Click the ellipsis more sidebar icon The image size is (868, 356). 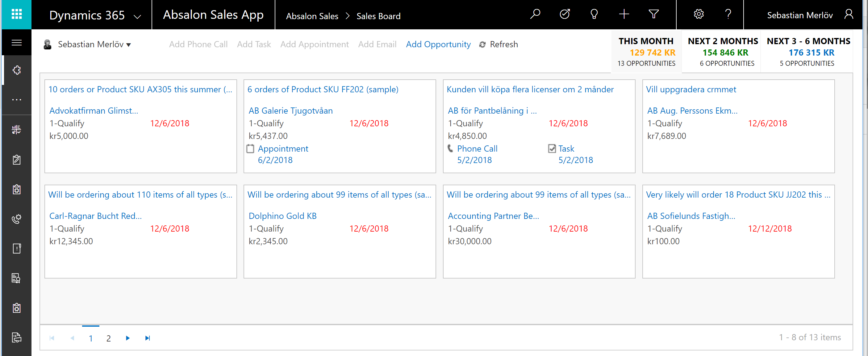click(x=16, y=100)
